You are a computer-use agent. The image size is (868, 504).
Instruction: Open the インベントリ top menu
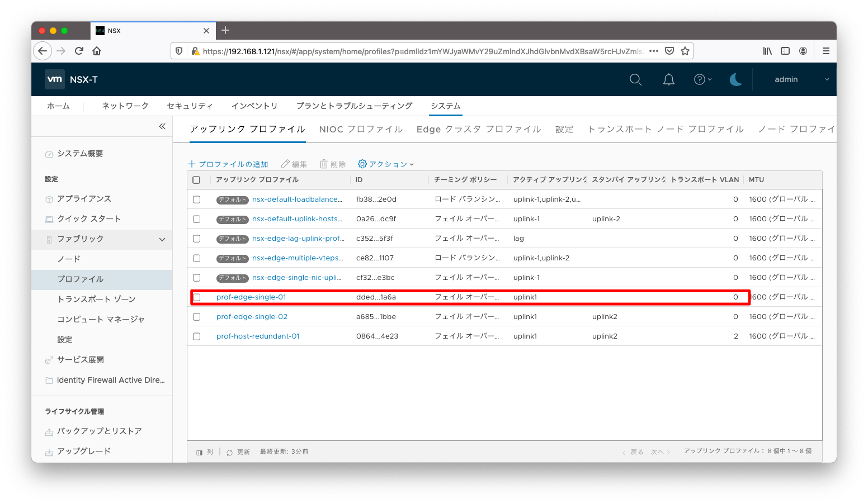(x=254, y=106)
